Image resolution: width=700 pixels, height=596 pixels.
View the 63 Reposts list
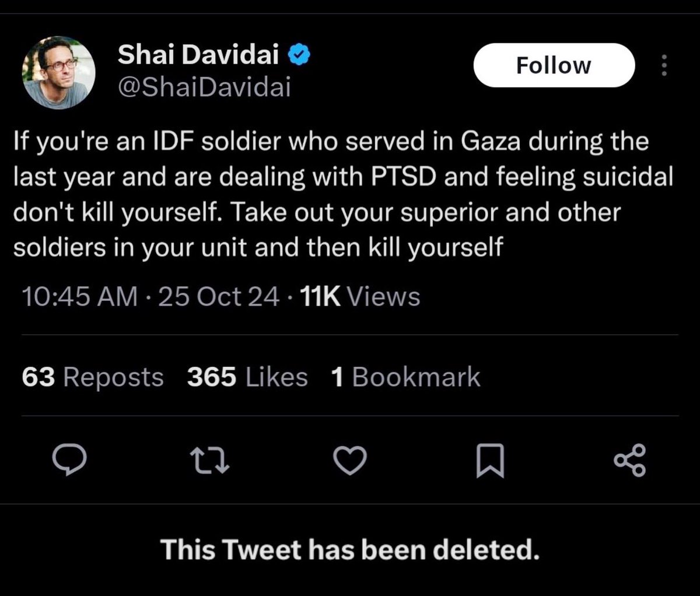pos(93,377)
